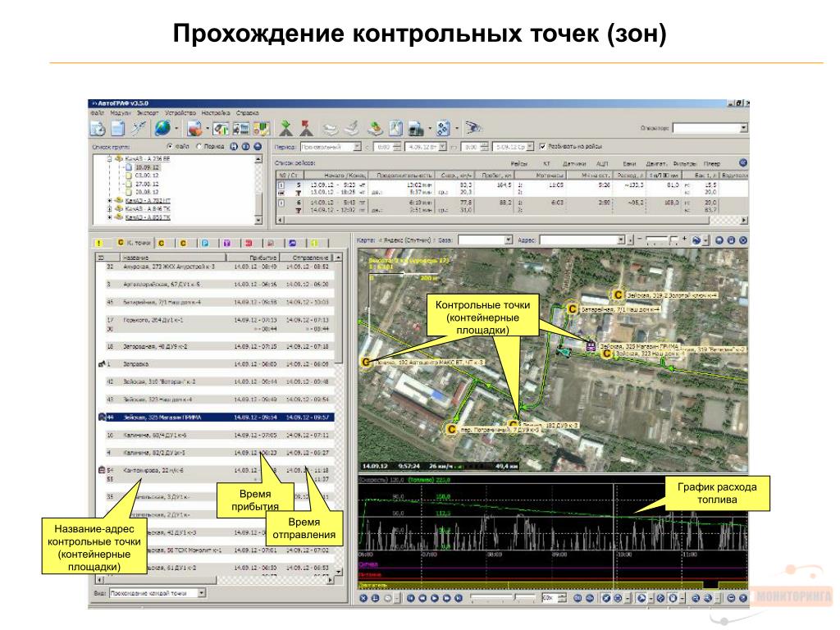Viewport: 840px width, 630px height.
Task: Switch to the blue P parking tab
Action: (x=205, y=243)
